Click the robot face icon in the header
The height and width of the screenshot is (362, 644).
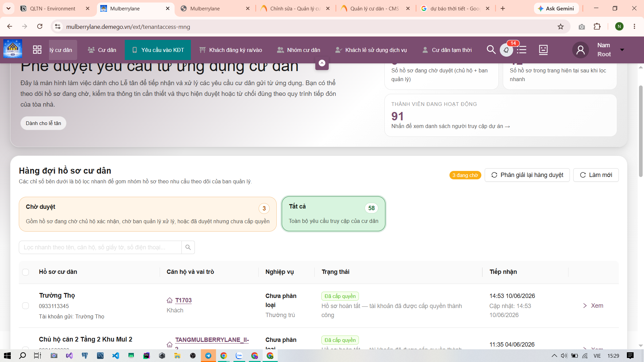pos(543,50)
